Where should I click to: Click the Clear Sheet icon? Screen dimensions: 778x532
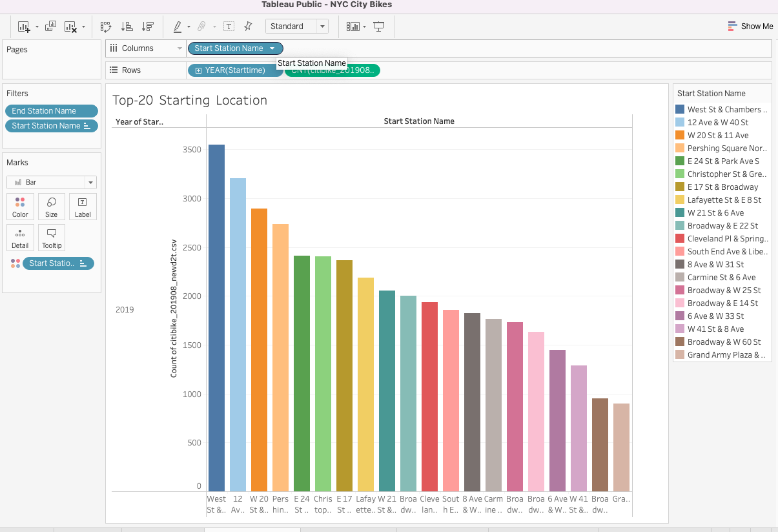[x=70, y=26]
